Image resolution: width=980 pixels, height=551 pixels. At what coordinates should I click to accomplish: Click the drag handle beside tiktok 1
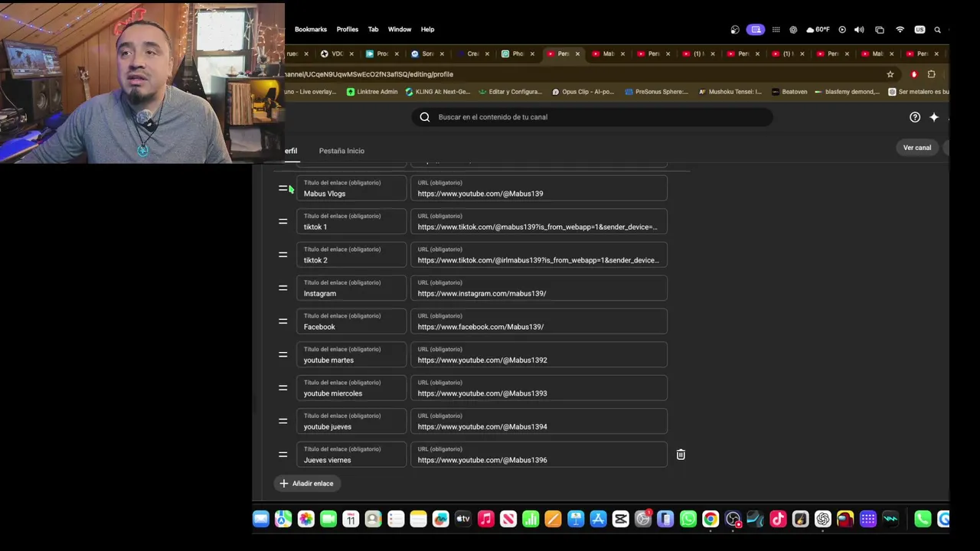283,222
